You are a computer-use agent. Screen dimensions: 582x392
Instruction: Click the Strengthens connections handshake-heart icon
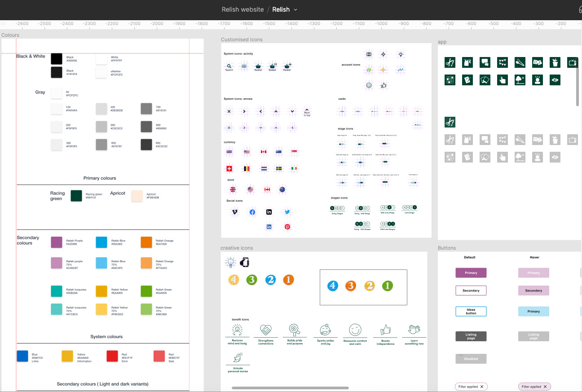(266, 330)
